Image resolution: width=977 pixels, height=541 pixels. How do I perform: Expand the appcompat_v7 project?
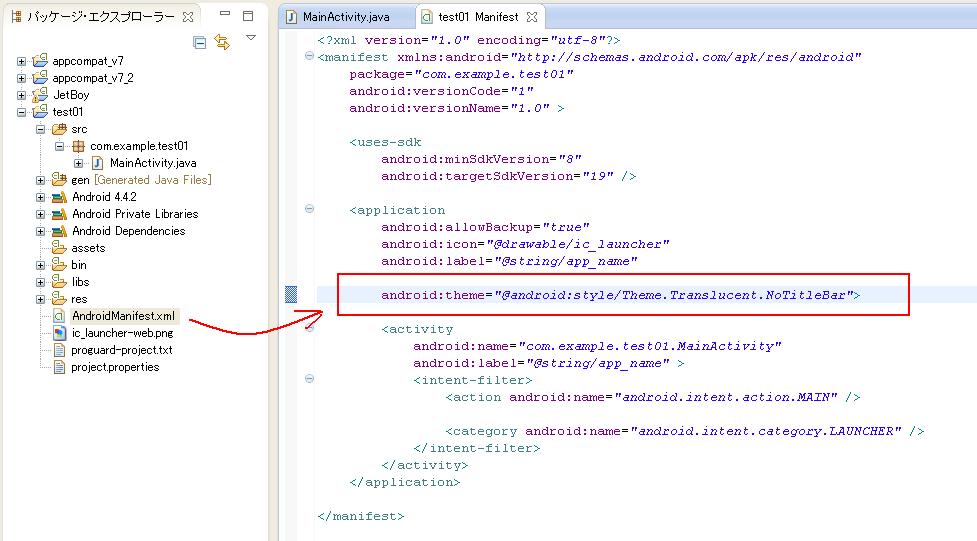pos(21,61)
